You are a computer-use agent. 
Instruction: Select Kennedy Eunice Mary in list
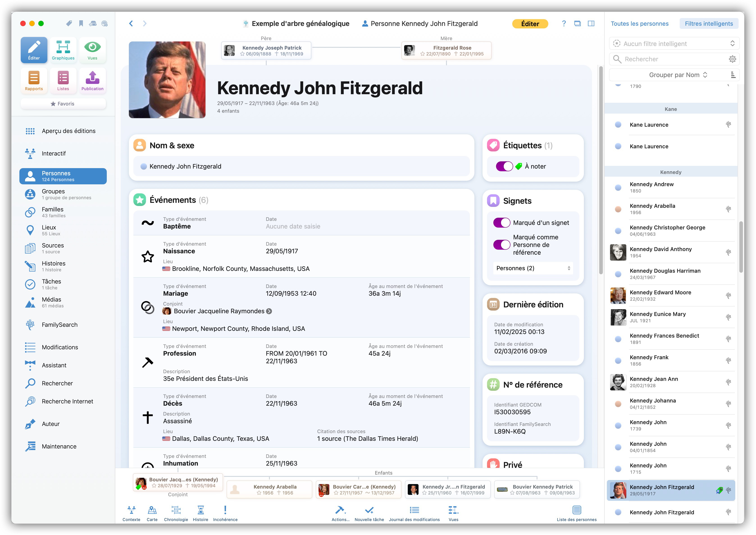(671, 317)
